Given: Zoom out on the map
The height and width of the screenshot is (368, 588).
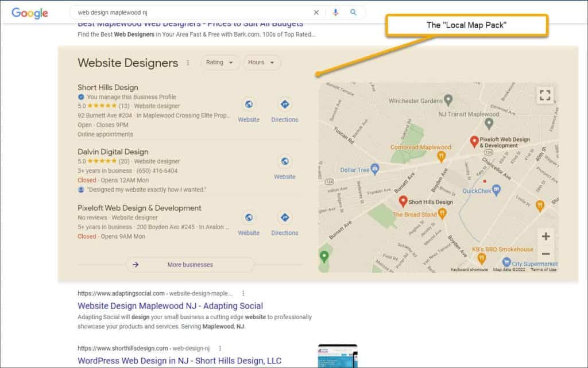Looking at the screenshot, I should [546, 254].
